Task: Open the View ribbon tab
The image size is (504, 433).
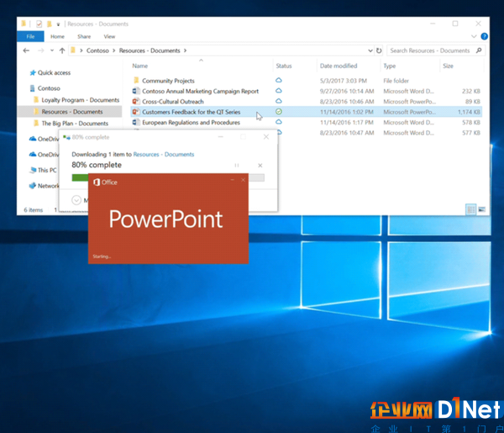Action: coord(109,36)
